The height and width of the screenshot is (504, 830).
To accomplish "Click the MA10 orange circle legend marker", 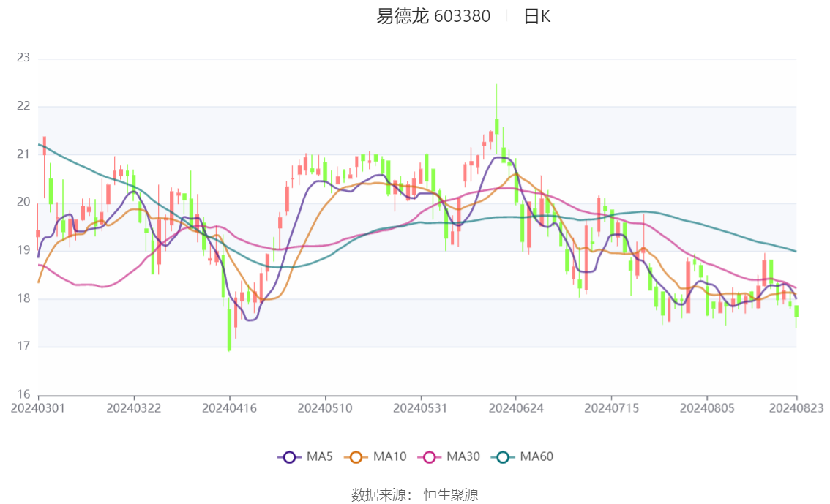I will coord(356,457).
